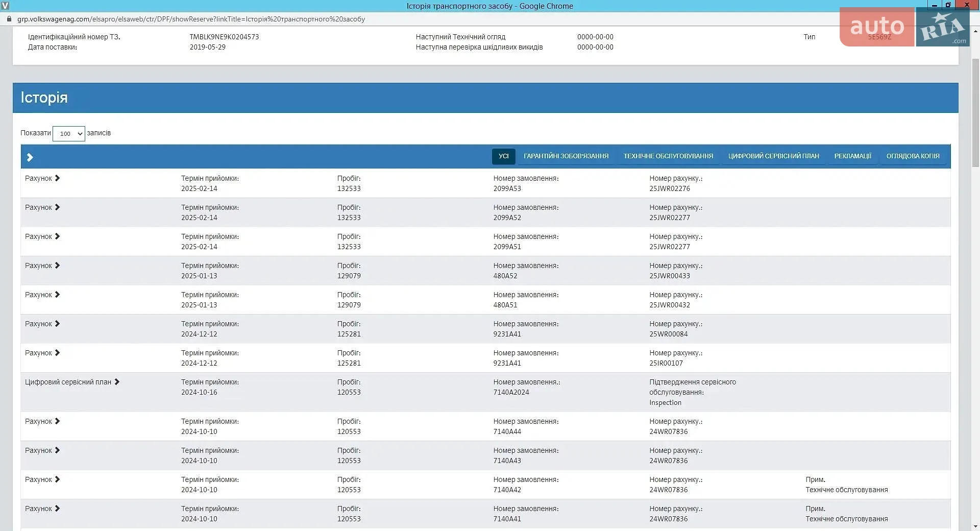Open the records-per-page dropdown showing 100
Screen dimensions: 980x531
click(x=69, y=134)
